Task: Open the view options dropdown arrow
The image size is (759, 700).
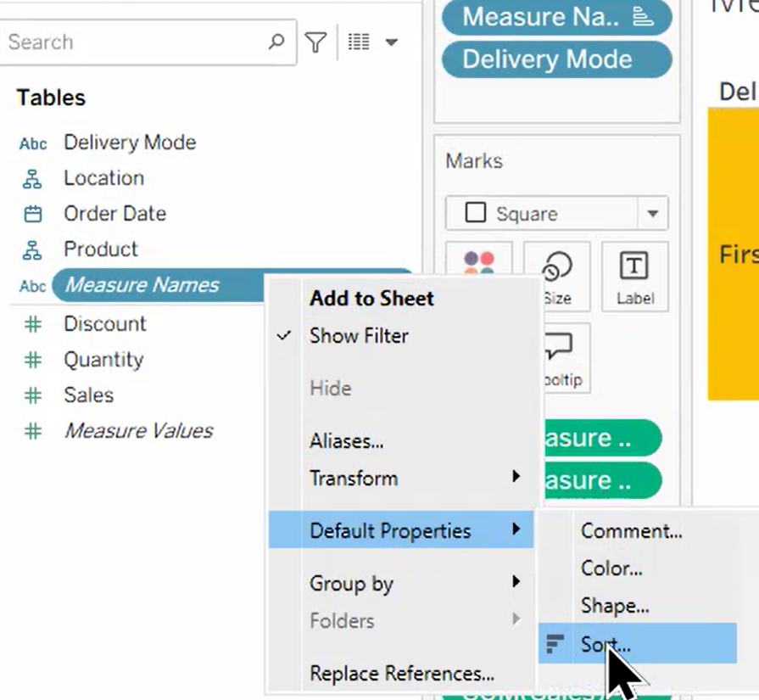Action: tap(391, 42)
